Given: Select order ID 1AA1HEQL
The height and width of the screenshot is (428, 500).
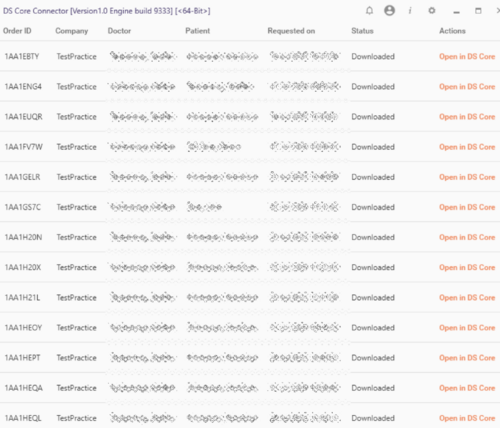Looking at the screenshot, I should pos(23,418).
